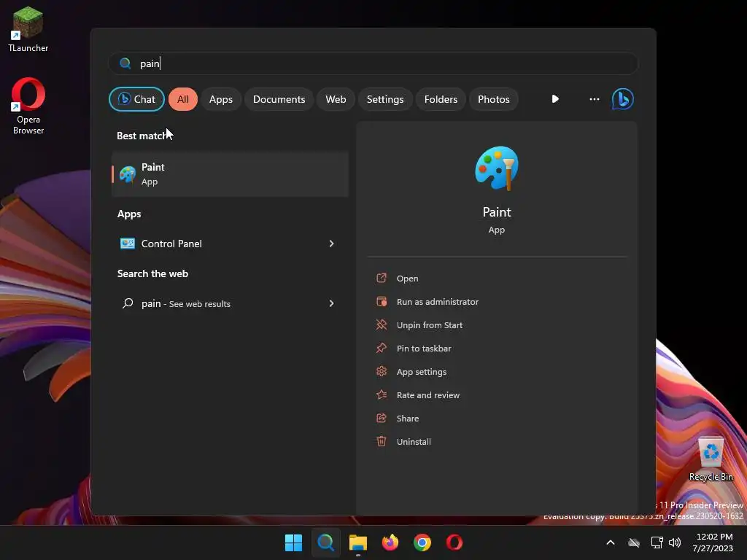This screenshot has height=560, width=747.
Task: Click the network tray icon
Action: pyautogui.click(x=657, y=542)
